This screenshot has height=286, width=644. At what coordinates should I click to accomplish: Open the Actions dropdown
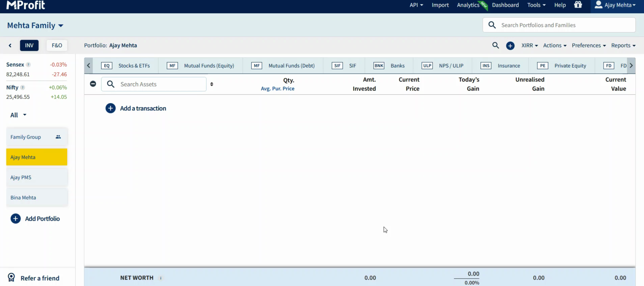point(555,45)
